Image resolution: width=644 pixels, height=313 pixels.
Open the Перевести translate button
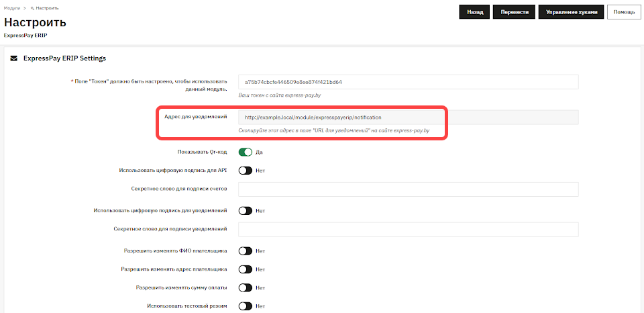pyautogui.click(x=515, y=12)
